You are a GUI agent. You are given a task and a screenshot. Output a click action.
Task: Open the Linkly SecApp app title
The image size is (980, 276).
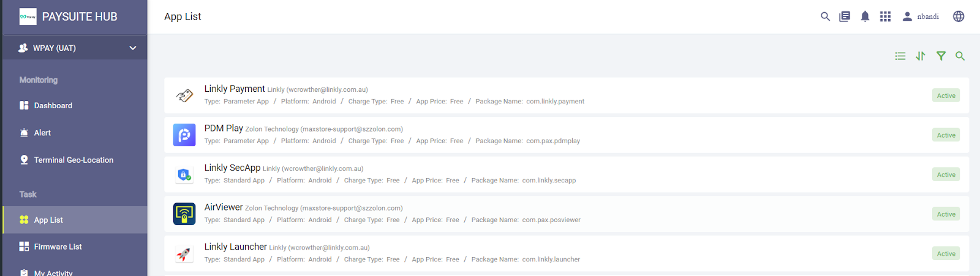click(233, 168)
